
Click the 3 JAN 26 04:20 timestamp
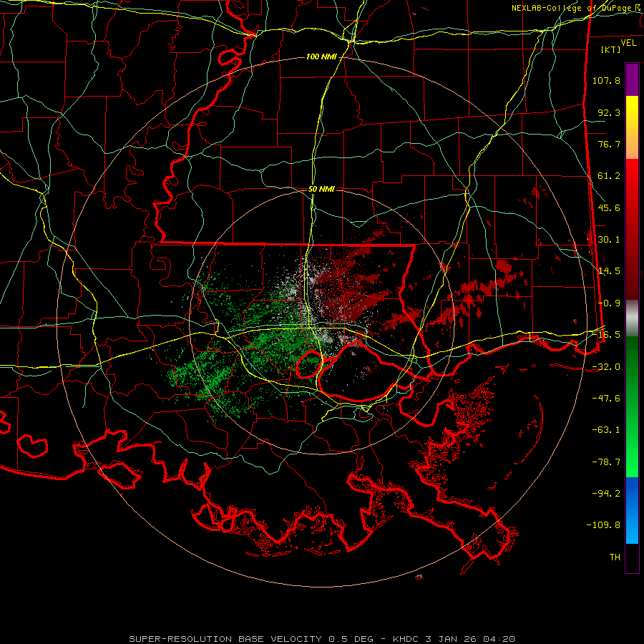470,639
